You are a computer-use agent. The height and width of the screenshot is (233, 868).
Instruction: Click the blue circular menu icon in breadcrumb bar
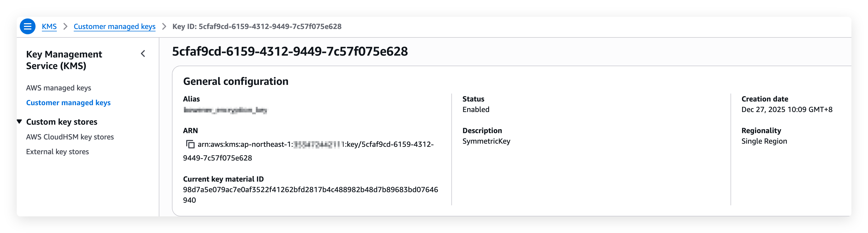click(x=28, y=26)
